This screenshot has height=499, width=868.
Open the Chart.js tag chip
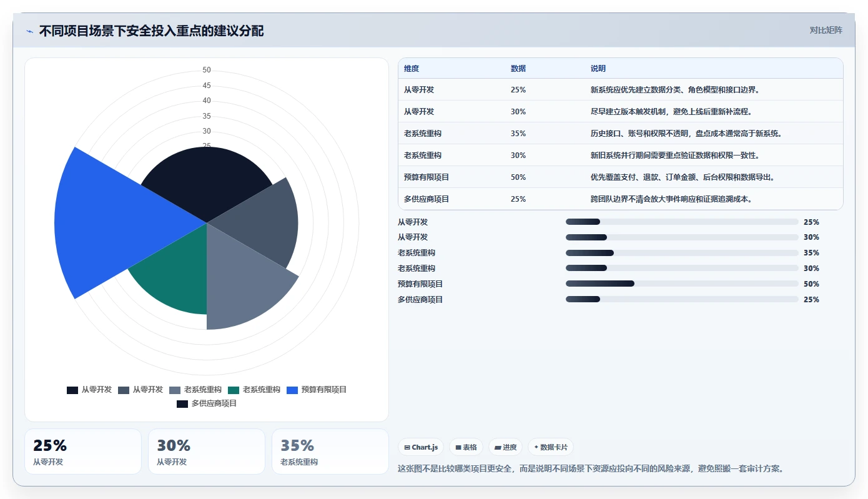click(421, 447)
